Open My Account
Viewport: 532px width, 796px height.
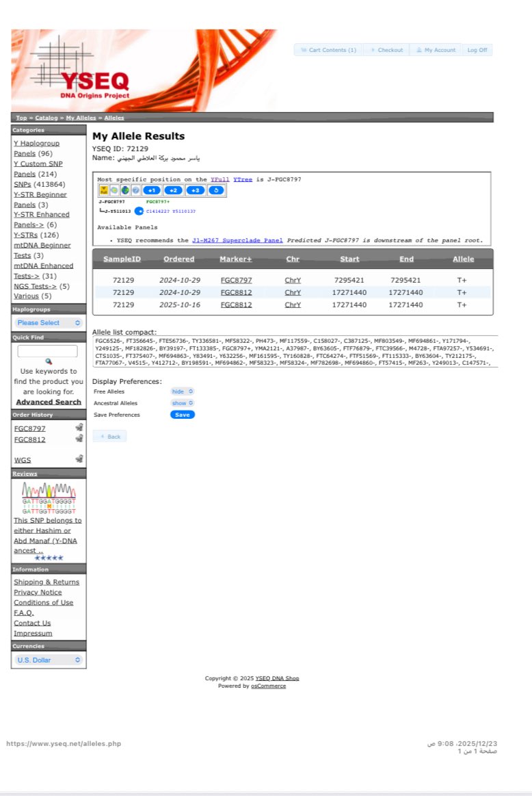pos(436,50)
